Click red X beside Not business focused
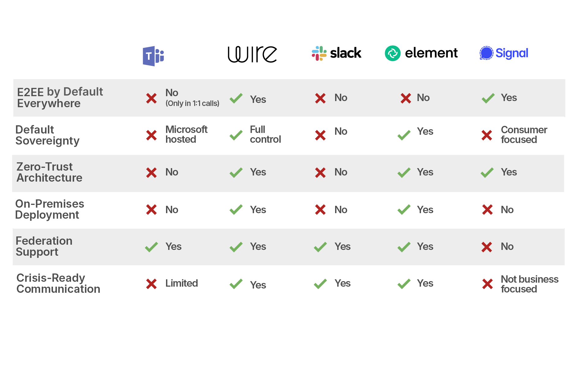 click(487, 284)
